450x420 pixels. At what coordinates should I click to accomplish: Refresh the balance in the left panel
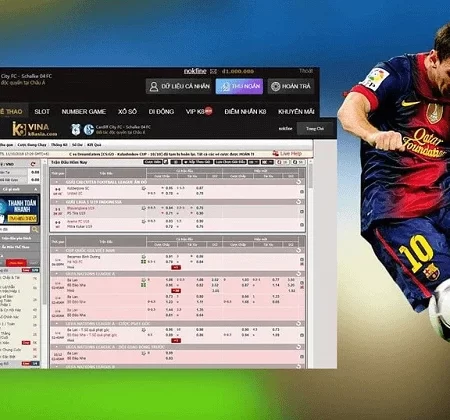pyautogui.click(x=33, y=164)
